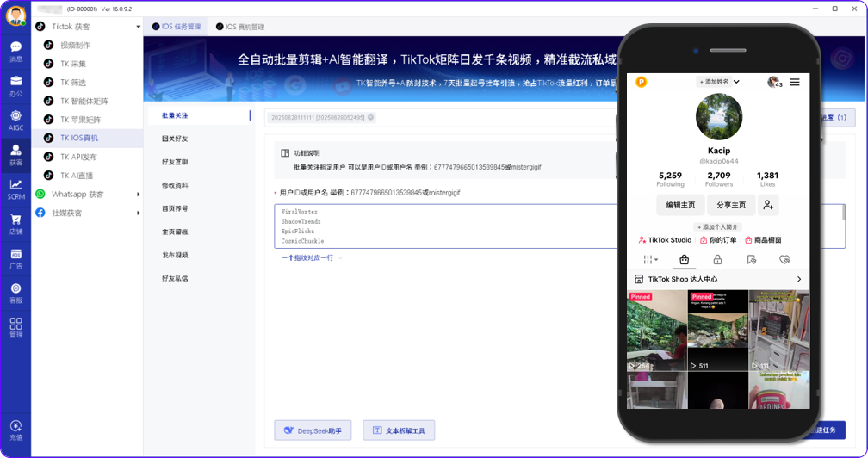Open the 消息 messages sidebar icon

pos(16,52)
